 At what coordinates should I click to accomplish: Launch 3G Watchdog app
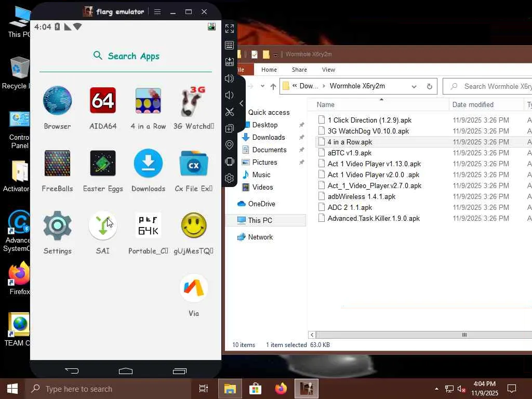[193, 100]
